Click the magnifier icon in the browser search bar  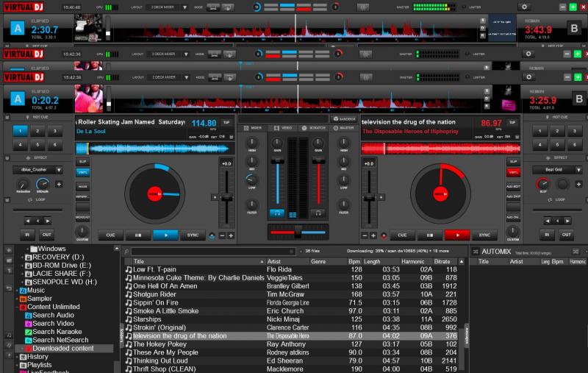tap(126, 251)
